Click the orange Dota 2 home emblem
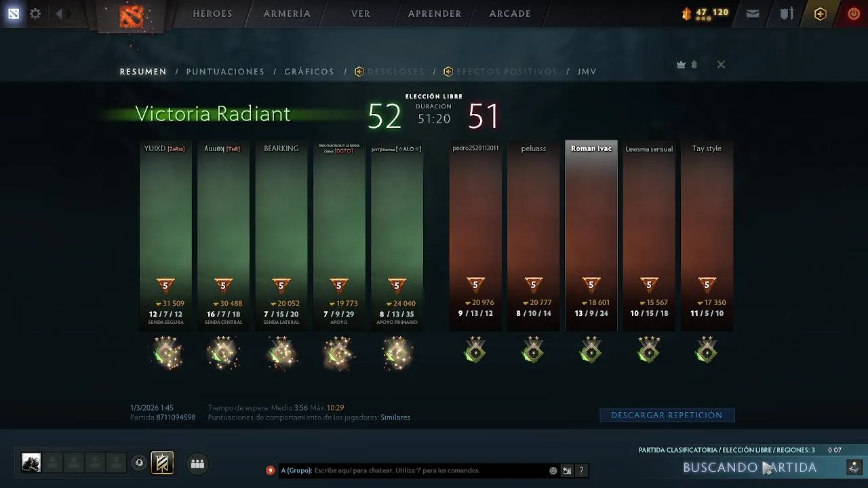 click(x=132, y=16)
